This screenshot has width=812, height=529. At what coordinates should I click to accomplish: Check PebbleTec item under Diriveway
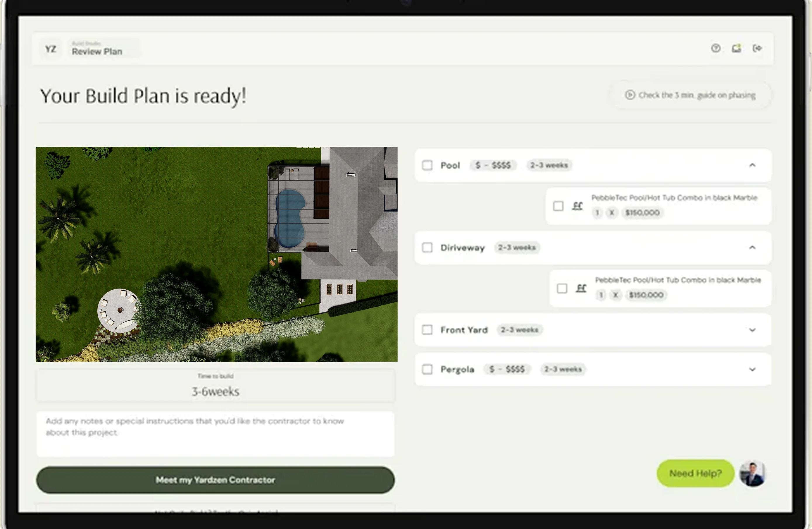(x=562, y=288)
